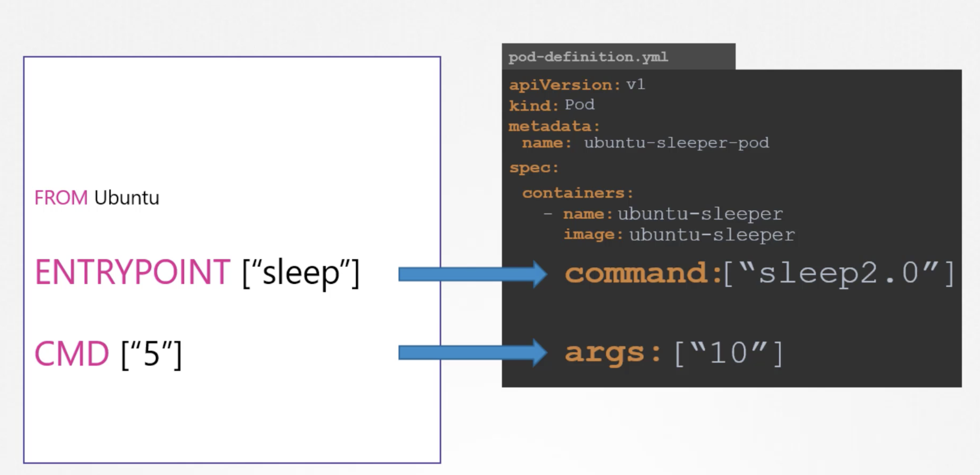The image size is (980, 475).
Task: Click the 'containers:' key
Action: 578,193
